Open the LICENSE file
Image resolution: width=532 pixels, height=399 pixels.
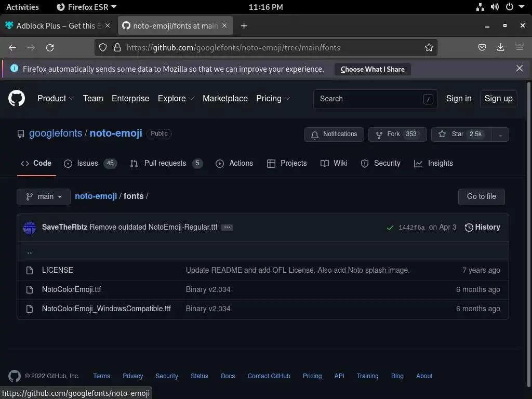pos(57,270)
